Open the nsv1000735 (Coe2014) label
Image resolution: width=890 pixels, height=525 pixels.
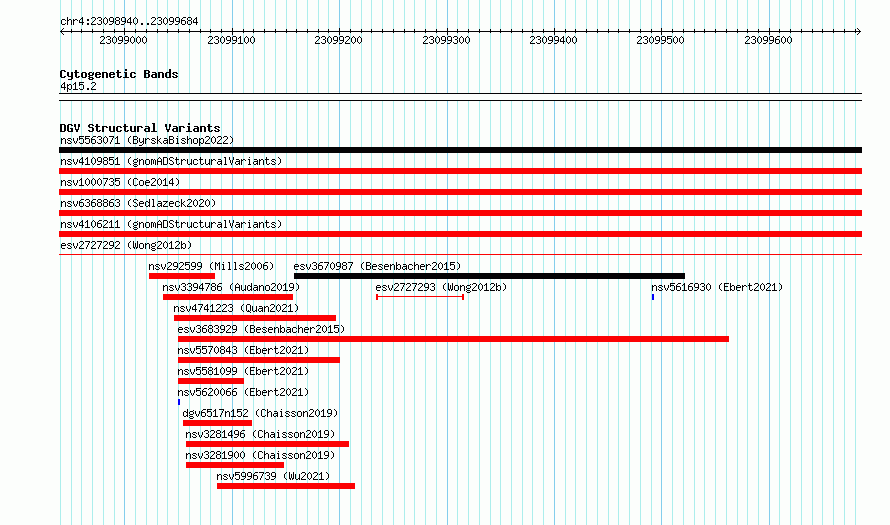coord(120,182)
